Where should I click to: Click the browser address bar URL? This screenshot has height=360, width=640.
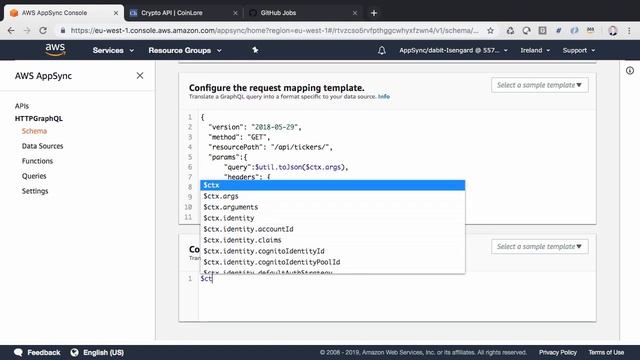(x=275, y=31)
